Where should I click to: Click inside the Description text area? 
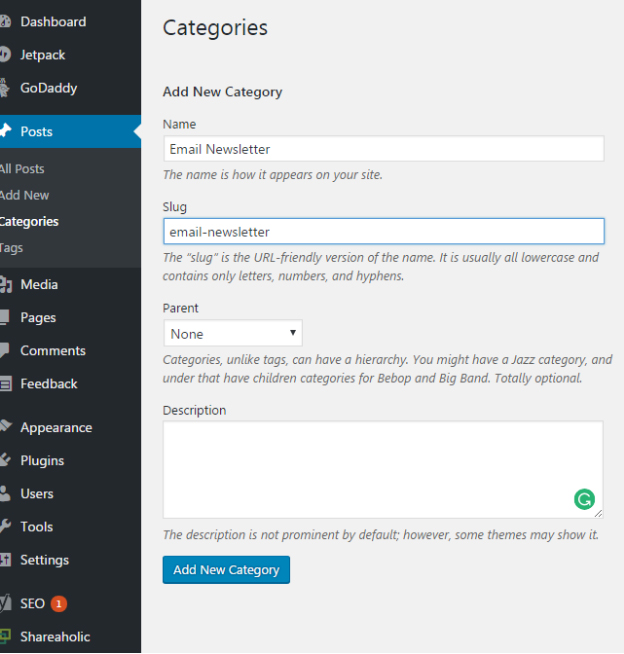(370, 468)
